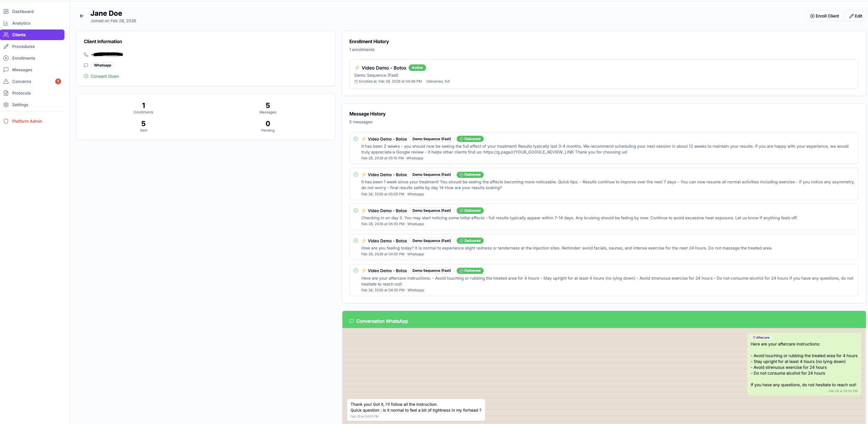Click the back arrow beside Jane Doe
The image size is (868, 424).
[82, 16]
